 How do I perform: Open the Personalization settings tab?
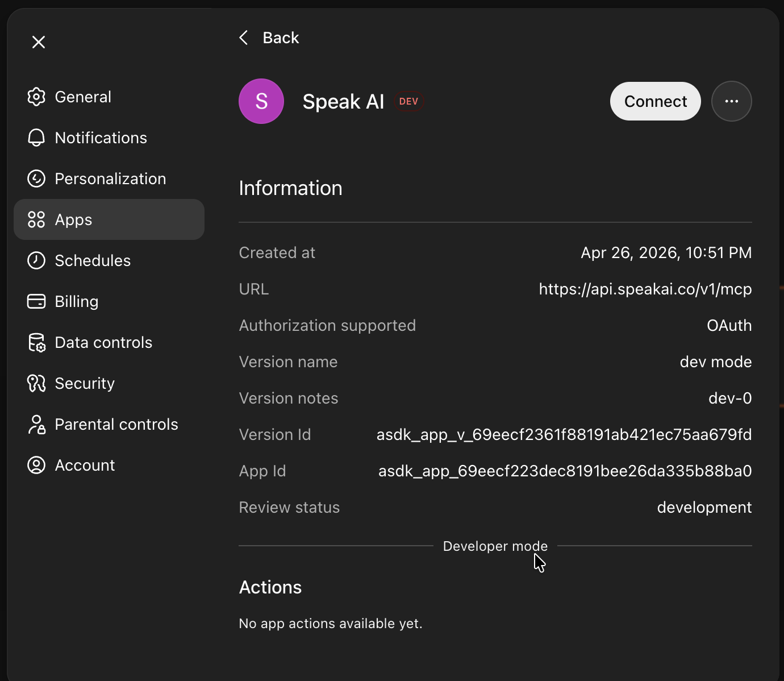point(109,178)
